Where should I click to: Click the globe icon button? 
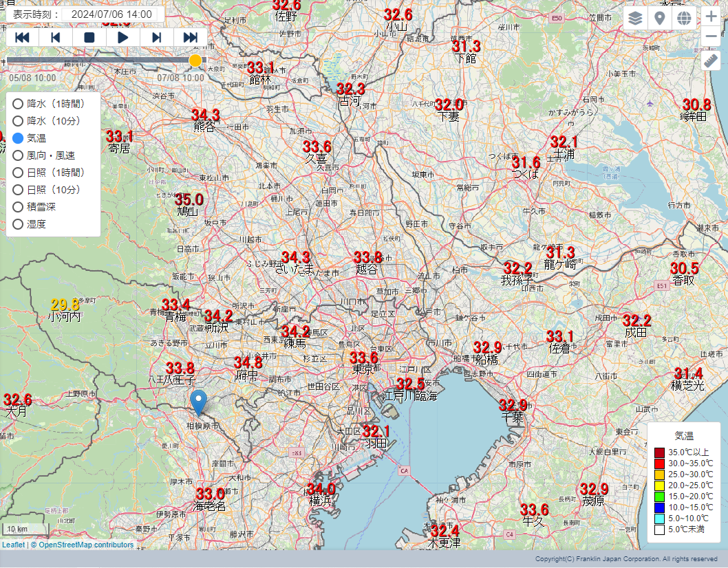(684, 18)
